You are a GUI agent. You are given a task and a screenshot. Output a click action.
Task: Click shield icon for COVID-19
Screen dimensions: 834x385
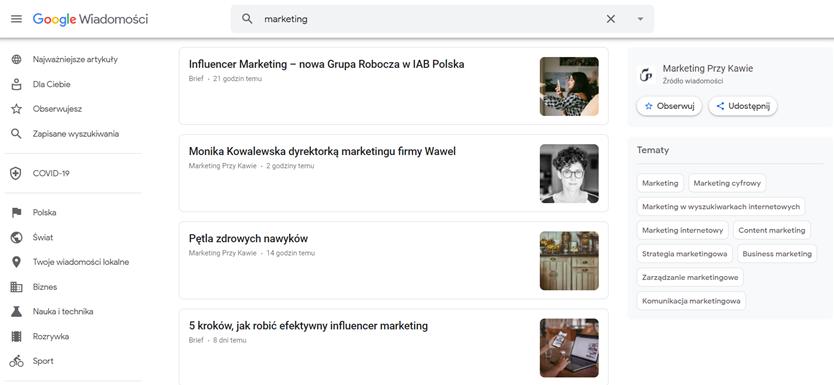click(16, 173)
